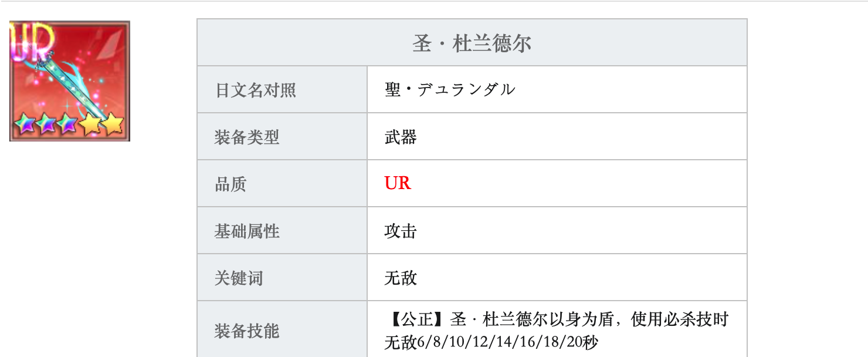Click the 【公正】 skill description text
868x357 pixels.
557,319
